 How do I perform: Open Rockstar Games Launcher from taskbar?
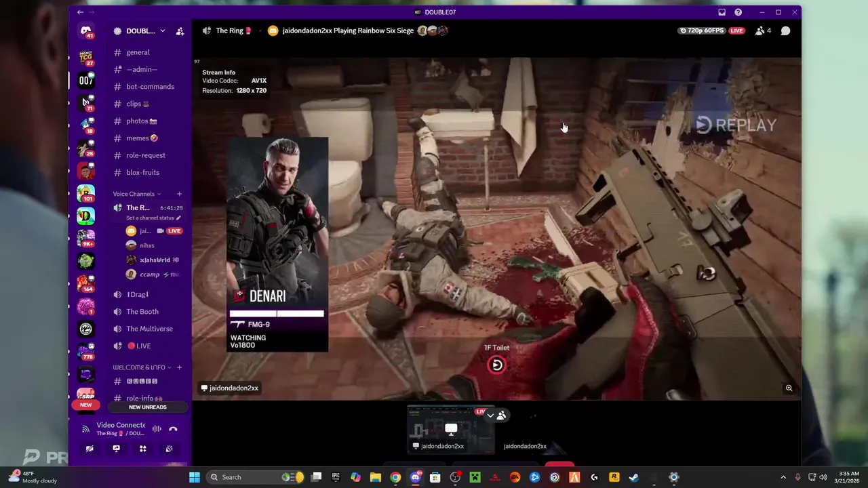click(614, 477)
